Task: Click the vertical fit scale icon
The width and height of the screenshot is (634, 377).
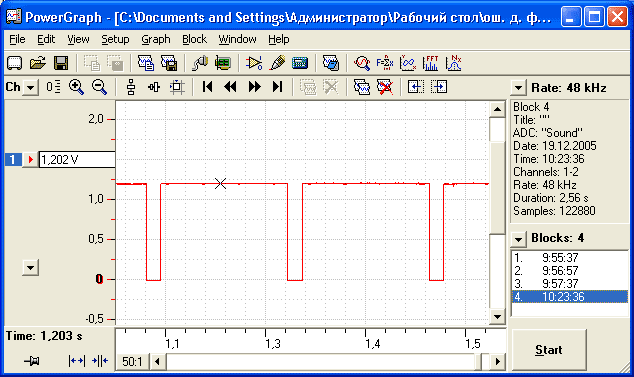Action: 131,87
